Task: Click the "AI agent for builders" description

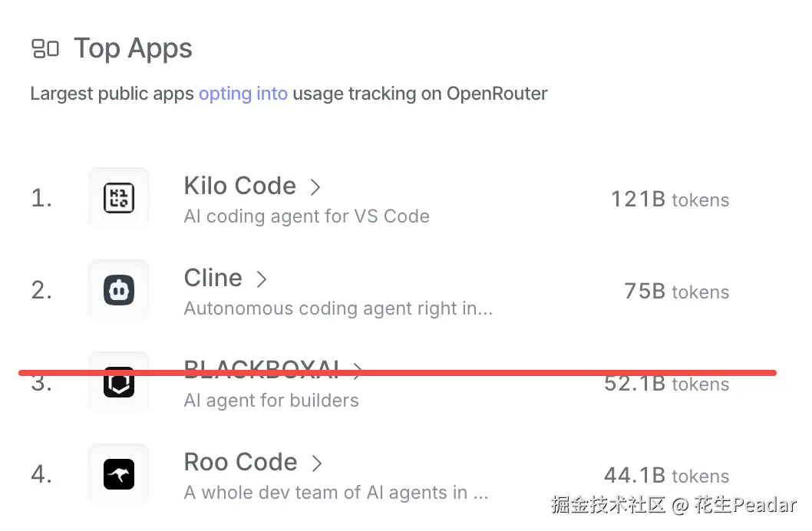Action: click(x=272, y=401)
